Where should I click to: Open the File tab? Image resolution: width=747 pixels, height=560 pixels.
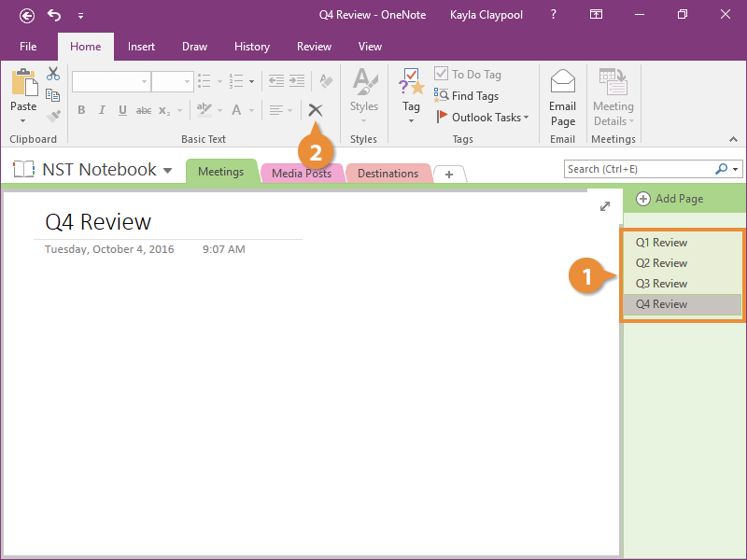pyautogui.click(x=28, y=46)
